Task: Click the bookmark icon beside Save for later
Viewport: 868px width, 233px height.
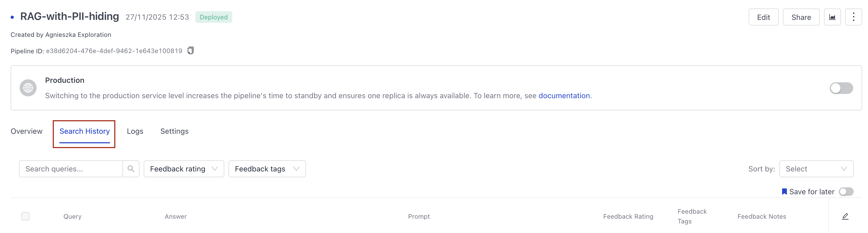Action: 784,191
